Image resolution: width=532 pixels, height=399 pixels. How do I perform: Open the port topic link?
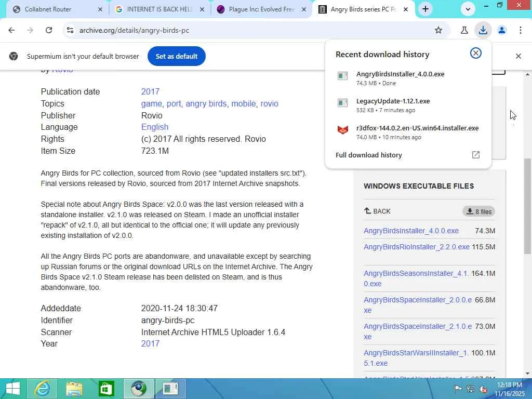(174, 103)
